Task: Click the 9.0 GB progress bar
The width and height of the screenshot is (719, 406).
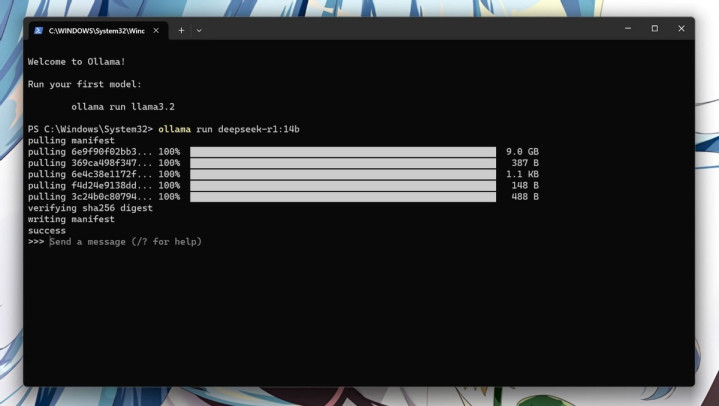Action: coord(343,152)
